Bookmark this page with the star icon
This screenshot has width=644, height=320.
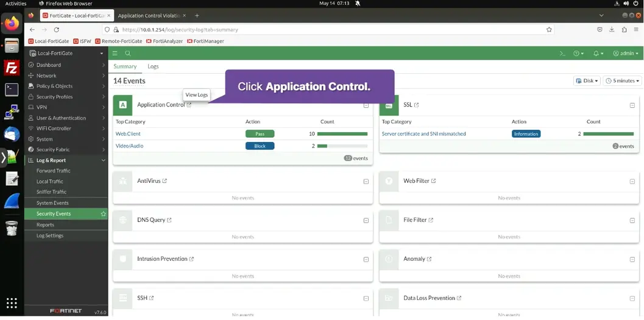[x=549, y=30]
